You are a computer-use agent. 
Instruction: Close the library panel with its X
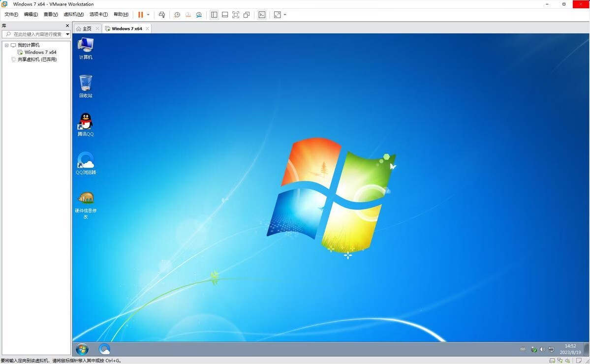pos(67,26)
